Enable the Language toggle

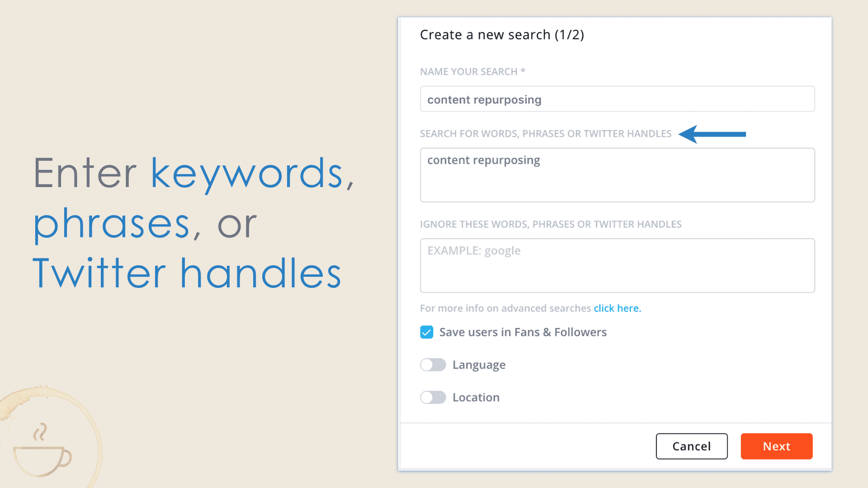432,364
